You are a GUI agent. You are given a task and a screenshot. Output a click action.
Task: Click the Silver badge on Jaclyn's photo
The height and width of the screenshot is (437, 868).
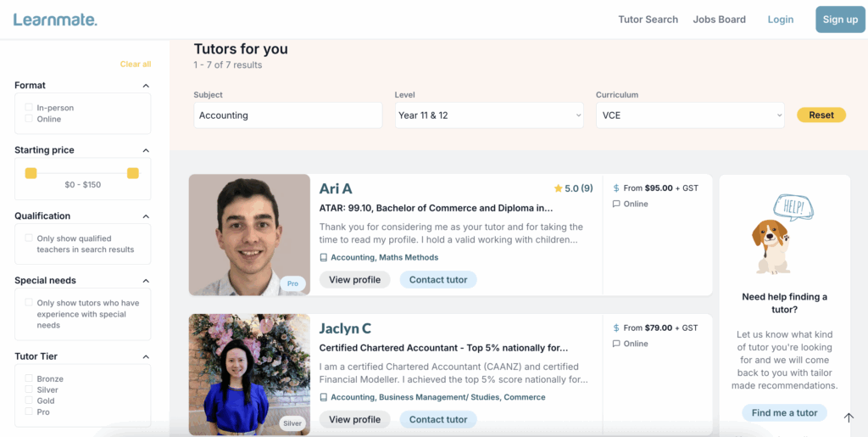292,423
